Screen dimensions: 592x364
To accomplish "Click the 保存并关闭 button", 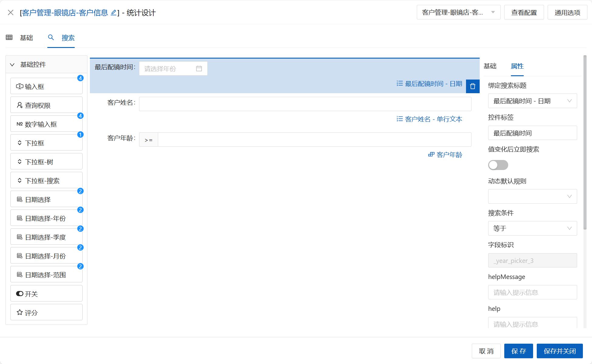I will tap(560, 351).
